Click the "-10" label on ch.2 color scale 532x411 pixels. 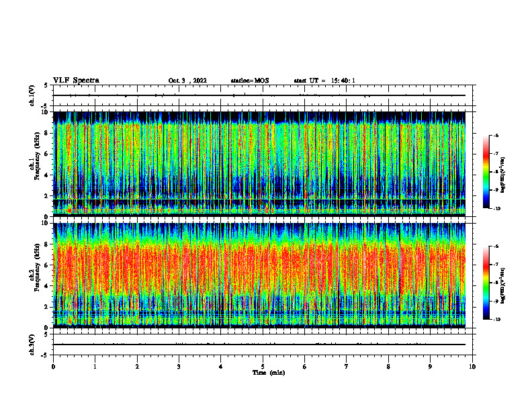[496, 319]
